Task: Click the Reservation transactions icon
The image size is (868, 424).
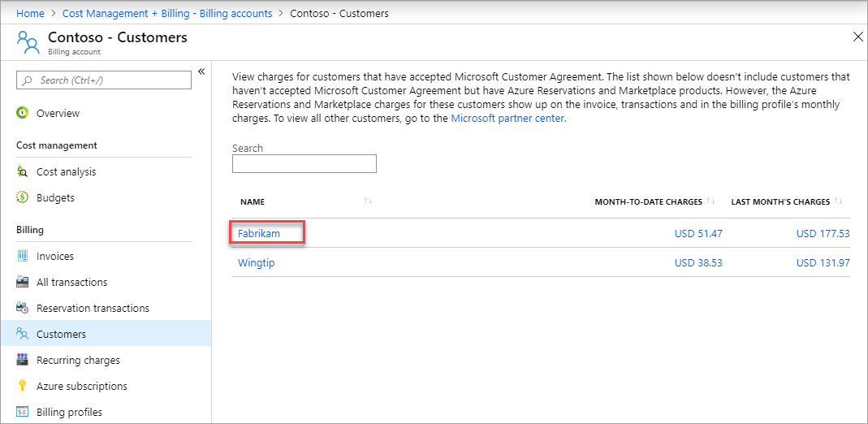Action: coord(23,309)
